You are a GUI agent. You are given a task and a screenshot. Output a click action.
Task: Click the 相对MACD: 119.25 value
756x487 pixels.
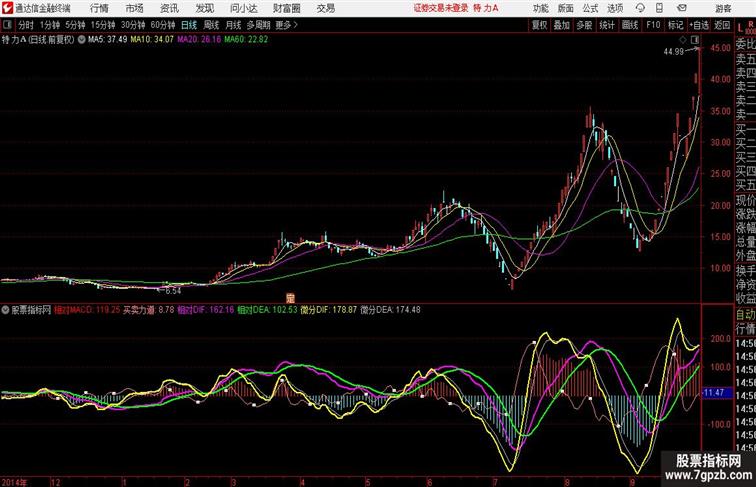coord(87,310)
